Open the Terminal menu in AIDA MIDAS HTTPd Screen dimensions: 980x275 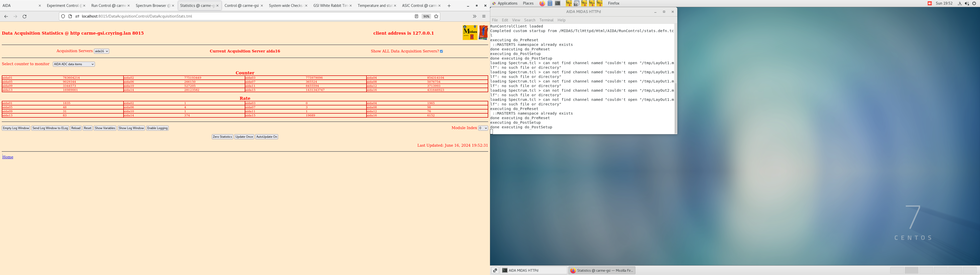[546, 20]
